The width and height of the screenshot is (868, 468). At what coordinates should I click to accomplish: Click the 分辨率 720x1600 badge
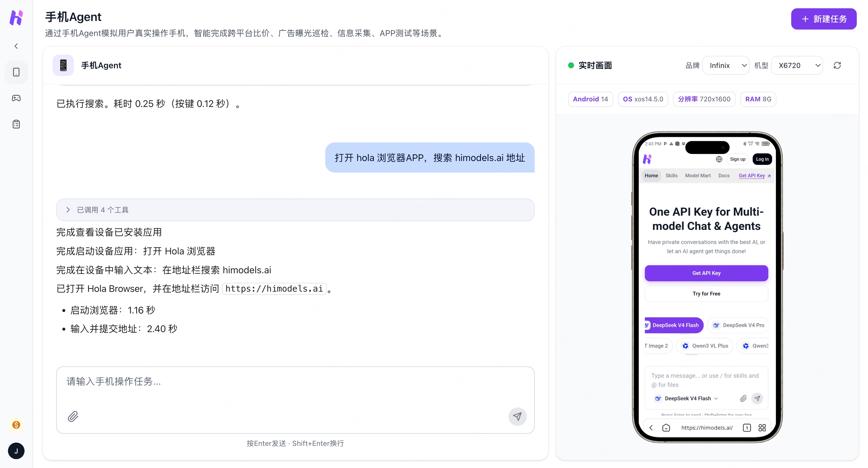pyautogui.click(x=704, y=99)
